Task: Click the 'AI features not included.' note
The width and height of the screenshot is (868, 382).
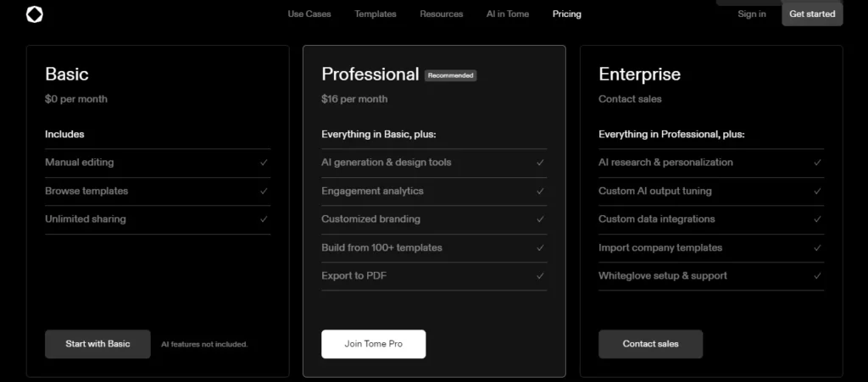Action: [205, 345]
